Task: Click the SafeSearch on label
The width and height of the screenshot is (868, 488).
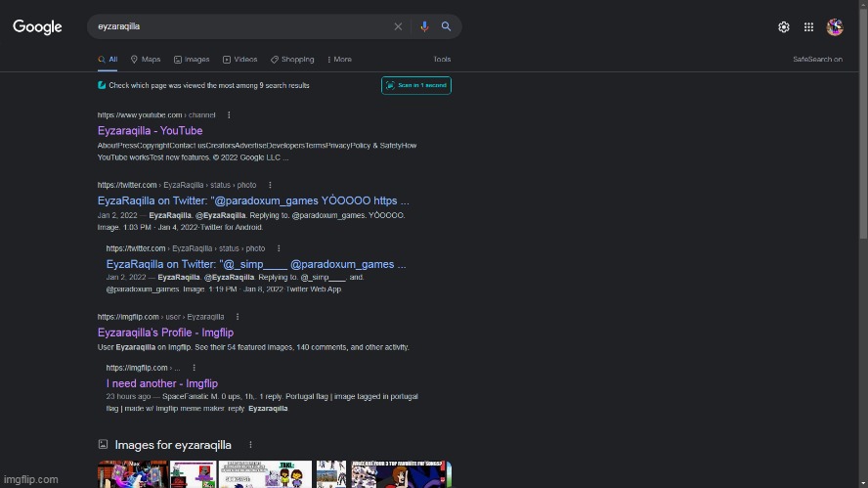Action: click(817, 60)
